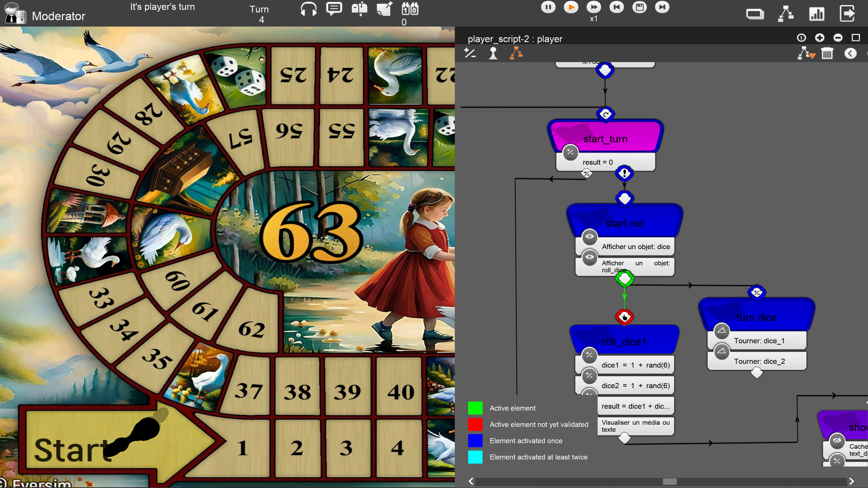Click the Moderator avatar icon
This screenshot has width=868, height=488.
click(15, 14)
